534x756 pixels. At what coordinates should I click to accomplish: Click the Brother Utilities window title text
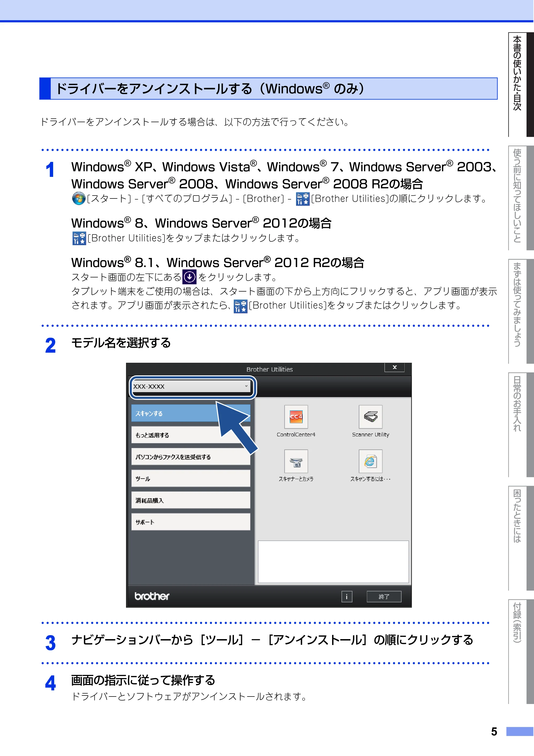tap(270, 369)
